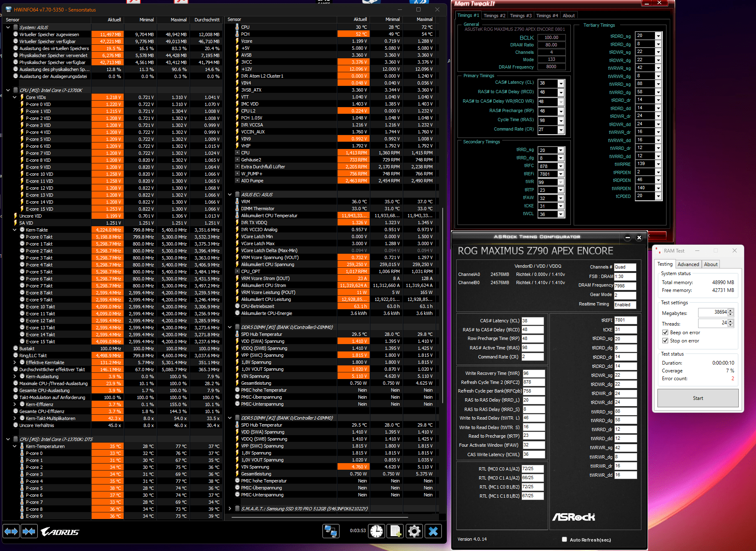Toggle Beep on error checkbox in RAM Test
The height and width of the screenshot is (551, 756).
tap(665, 333)
